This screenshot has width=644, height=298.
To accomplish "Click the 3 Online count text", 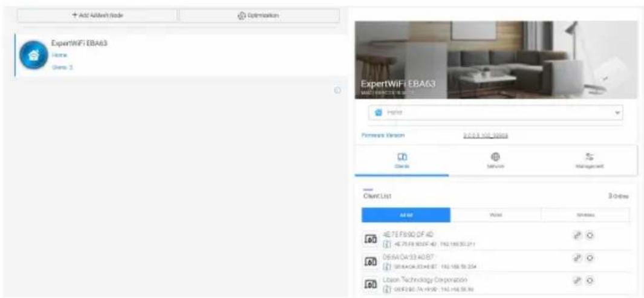I will pyautogui.click(x=619, y=196).
